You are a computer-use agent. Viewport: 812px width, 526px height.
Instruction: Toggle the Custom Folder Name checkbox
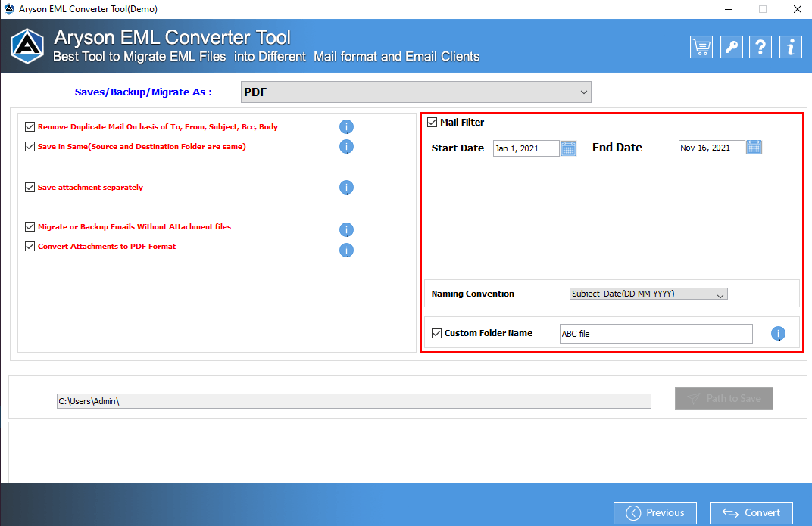coord(436,333)
